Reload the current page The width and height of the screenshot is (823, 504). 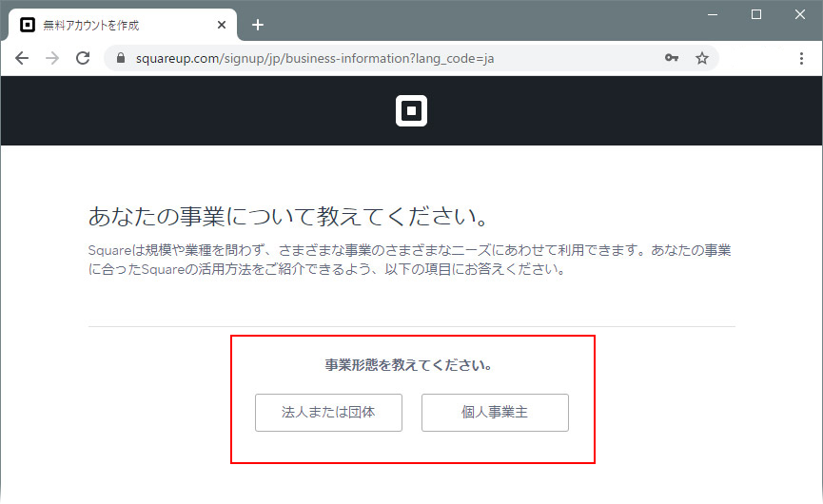coord(83,58)
